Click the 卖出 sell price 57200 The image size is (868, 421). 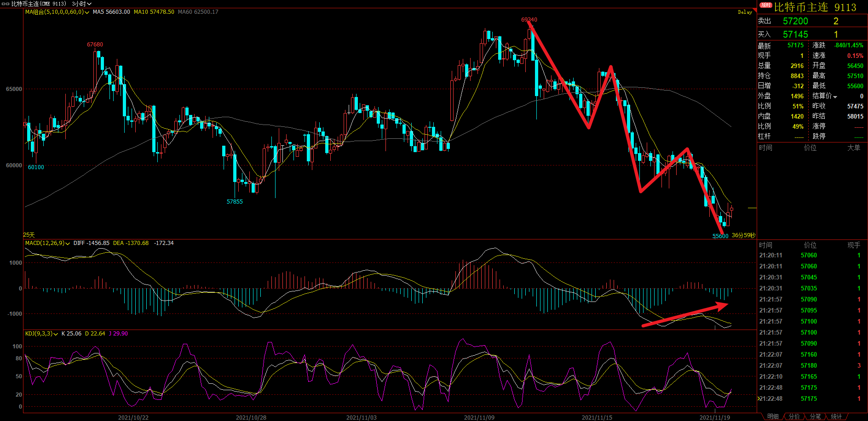[795, 21]
